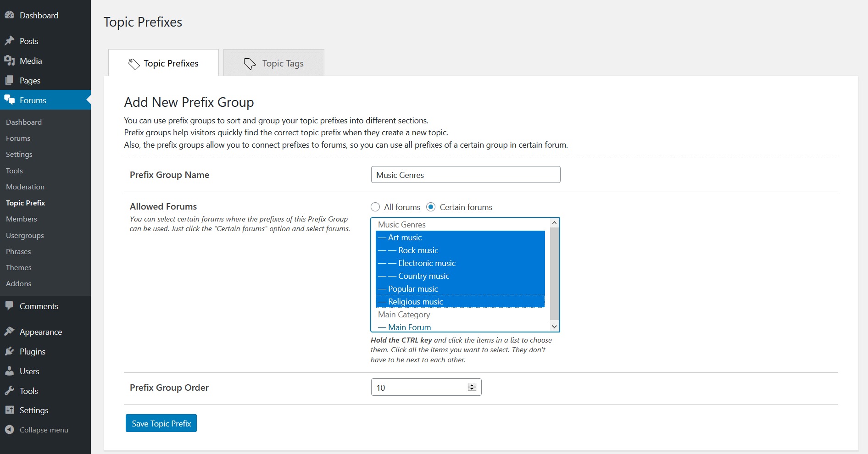Click the Plugins plug icon
This screenshot has height=454, width=868.
click(x=9, y=351)
